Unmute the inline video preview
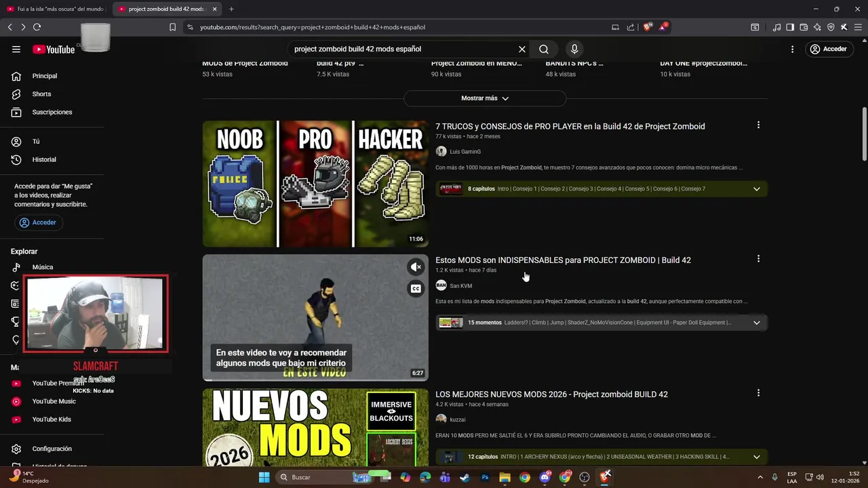The image size is (868, 488). pos(416,267)
